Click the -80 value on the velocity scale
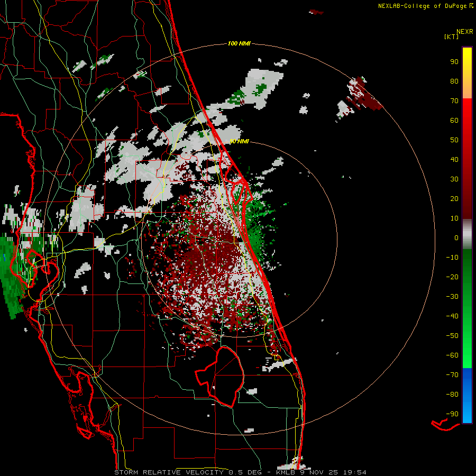This screenshot has width=476, height=476. pos(452,395)
